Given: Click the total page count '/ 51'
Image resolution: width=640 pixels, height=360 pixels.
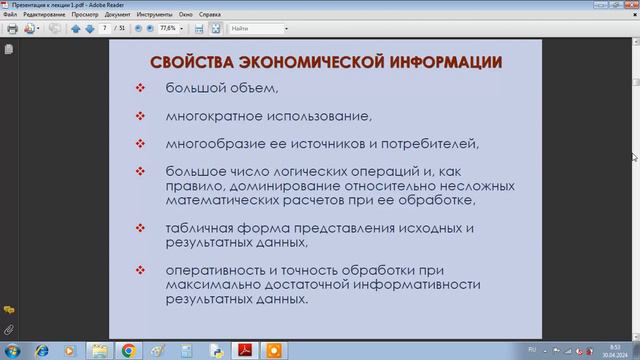Looking at the screenshot, I should click(x=120, y=28).
